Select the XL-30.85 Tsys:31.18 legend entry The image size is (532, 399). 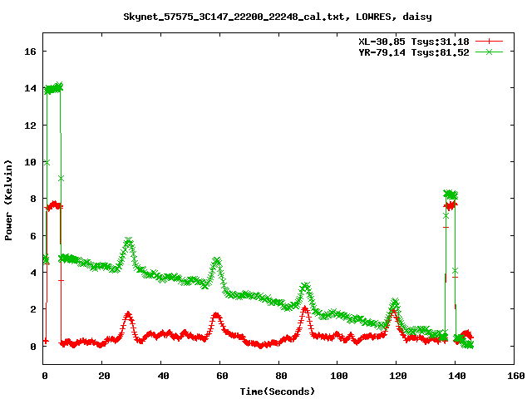pyautogui.click(x=414, y=42)
